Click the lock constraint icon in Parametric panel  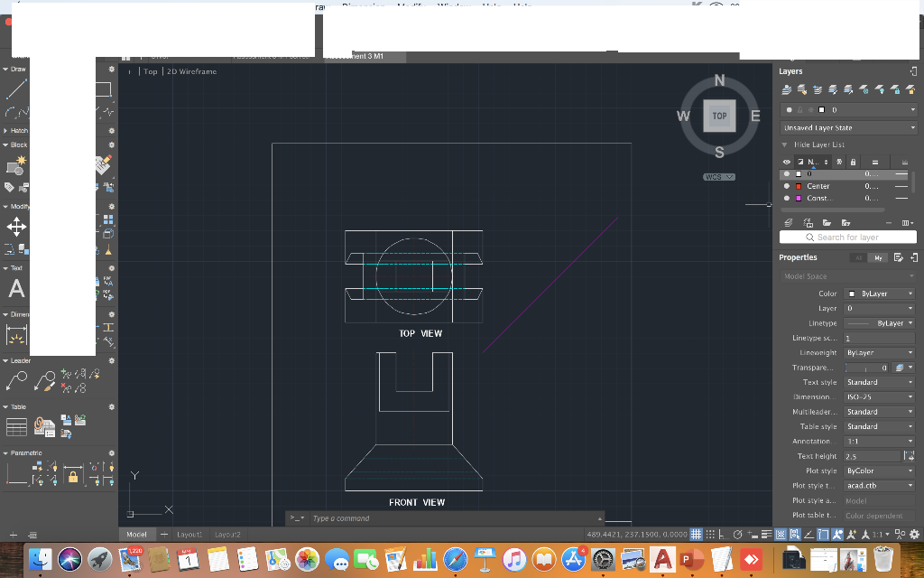coord(74,475)
